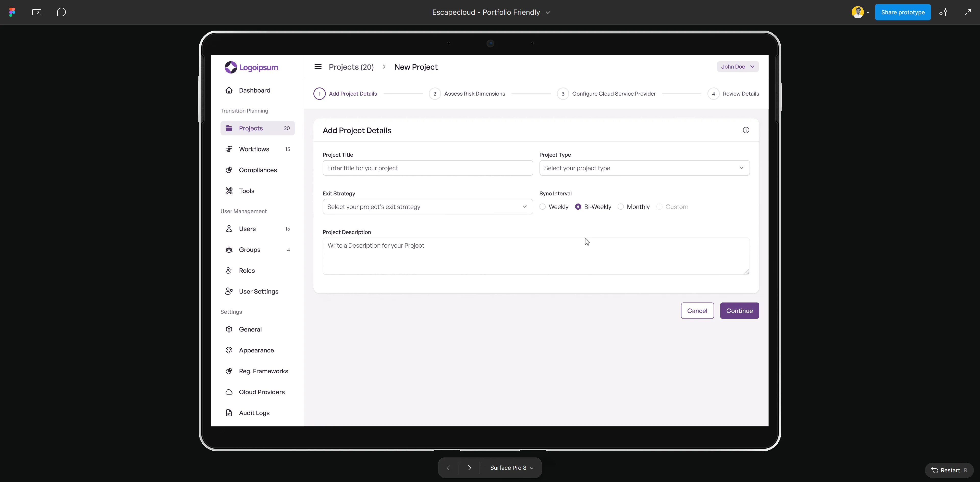Screen dimensions: 980x482
Task: Click the Cancel button
Action: [697, 311]
